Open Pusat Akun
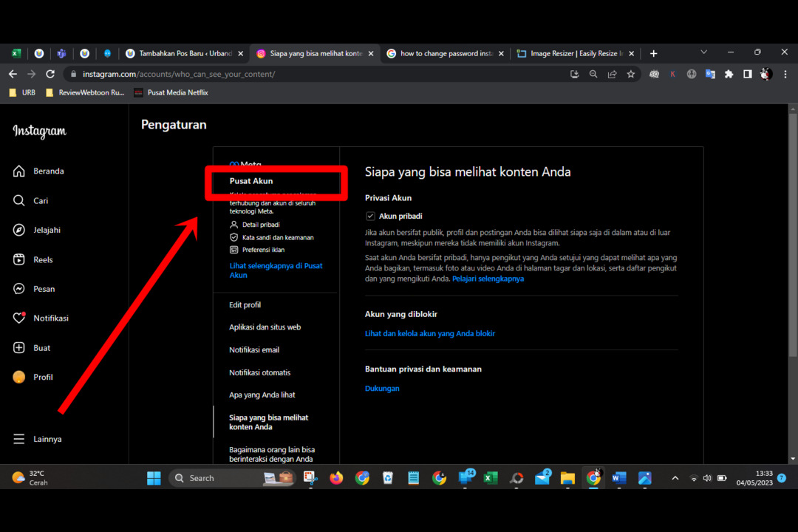 click(251, 181)
